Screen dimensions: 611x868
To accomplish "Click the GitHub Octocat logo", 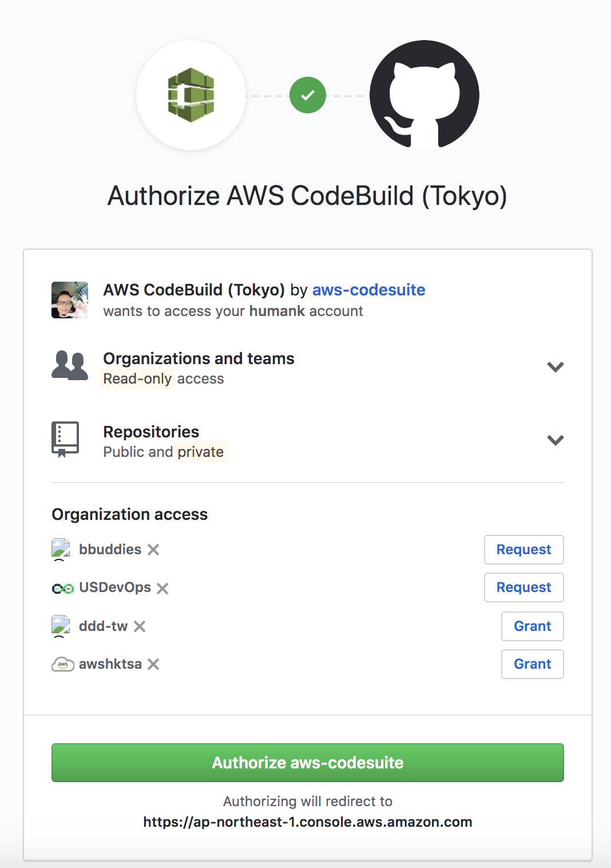I will click(424, 95).
